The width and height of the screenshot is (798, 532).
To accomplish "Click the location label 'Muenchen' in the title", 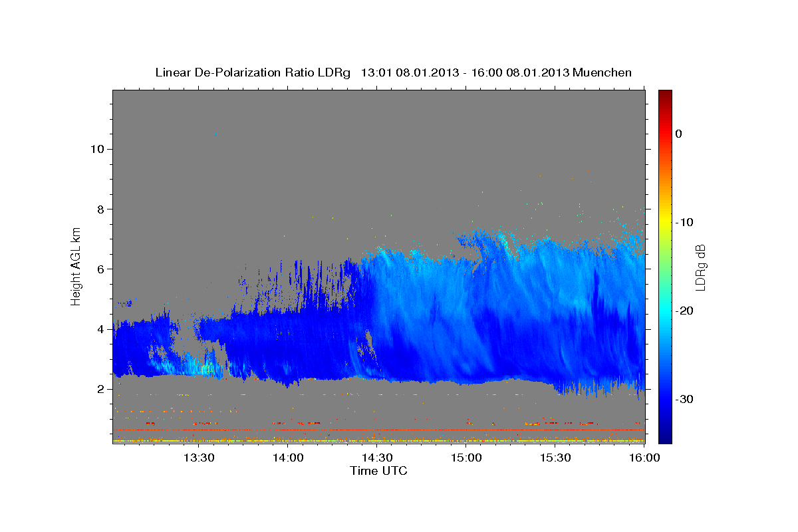I will click(x=602, y=72).
